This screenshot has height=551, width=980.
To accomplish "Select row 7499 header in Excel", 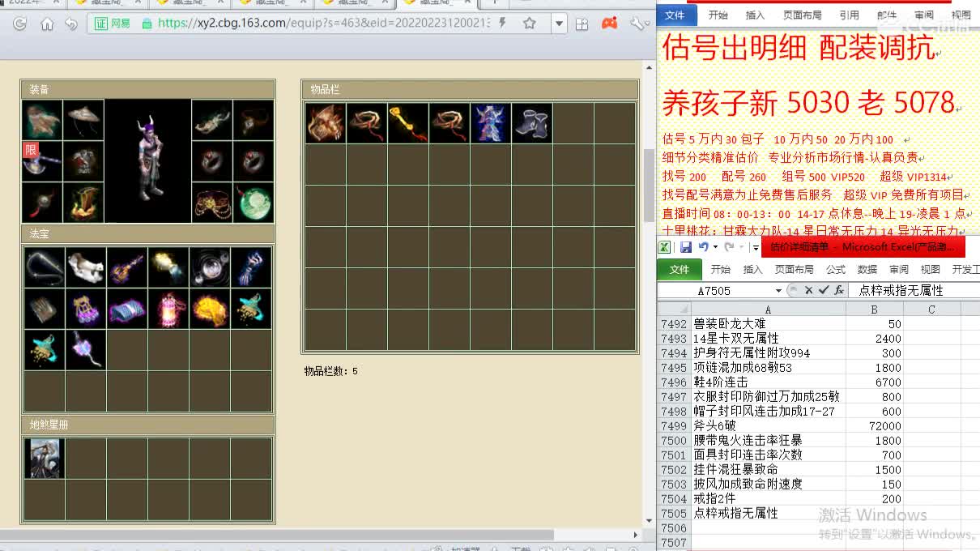I will 674,425.
